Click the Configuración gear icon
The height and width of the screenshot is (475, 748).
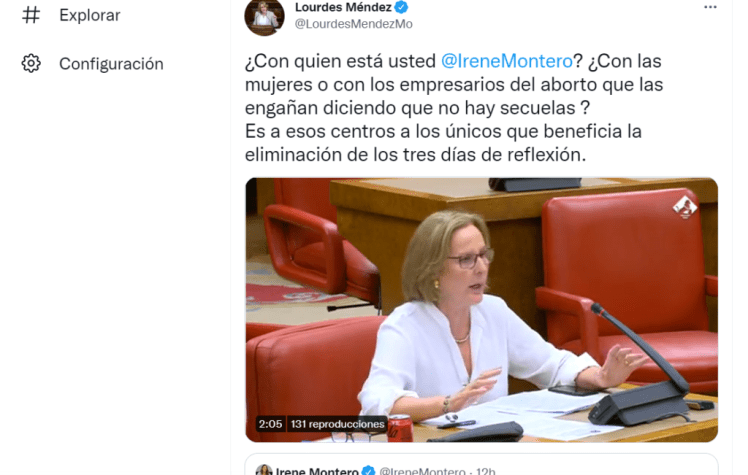tap(31, 63)
